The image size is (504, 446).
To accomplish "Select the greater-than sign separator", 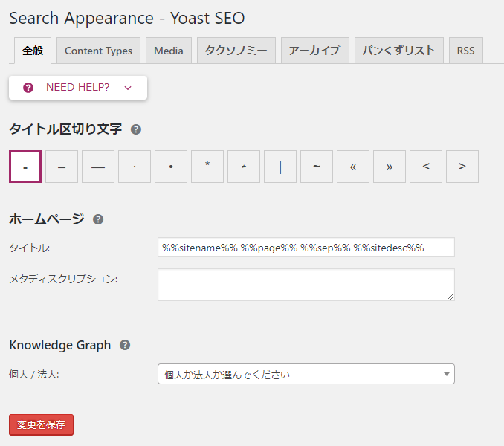I will click(x=462, y=167).
